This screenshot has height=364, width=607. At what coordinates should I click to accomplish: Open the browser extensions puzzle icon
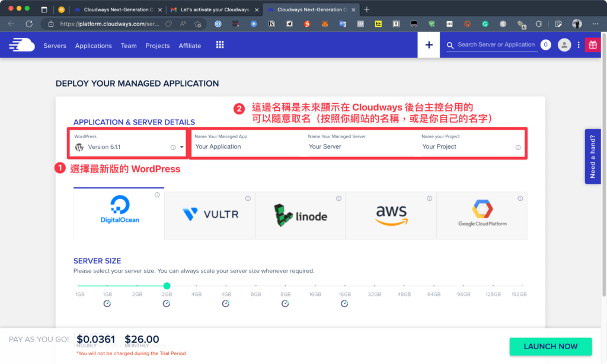coord(538,24)
